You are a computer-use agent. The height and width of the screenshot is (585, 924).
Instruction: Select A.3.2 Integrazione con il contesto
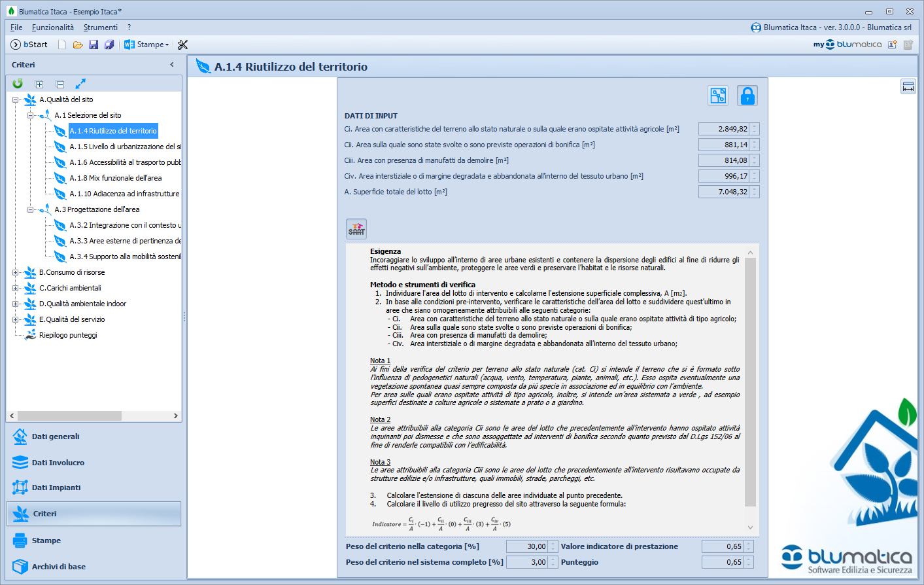126,225
